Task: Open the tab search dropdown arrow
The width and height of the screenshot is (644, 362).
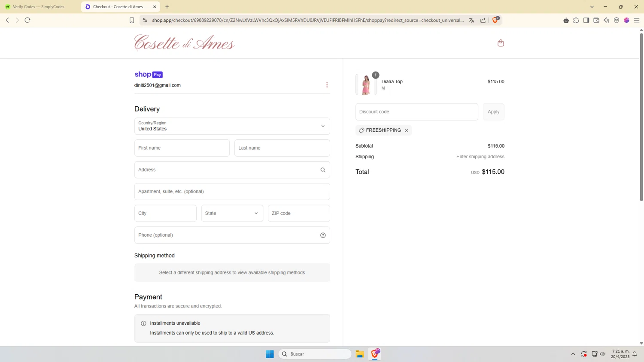Action: pyautogui.click(x=592, y=7)
